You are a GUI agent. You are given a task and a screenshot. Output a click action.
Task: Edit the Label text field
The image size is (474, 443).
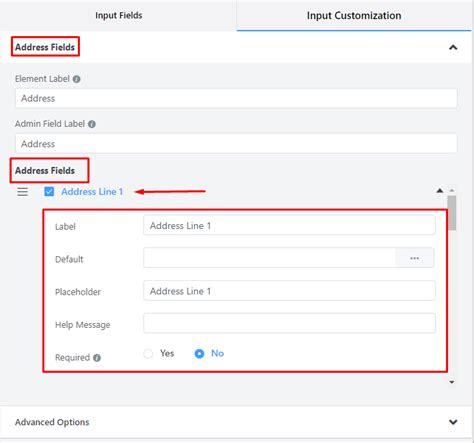pos(289,225)
